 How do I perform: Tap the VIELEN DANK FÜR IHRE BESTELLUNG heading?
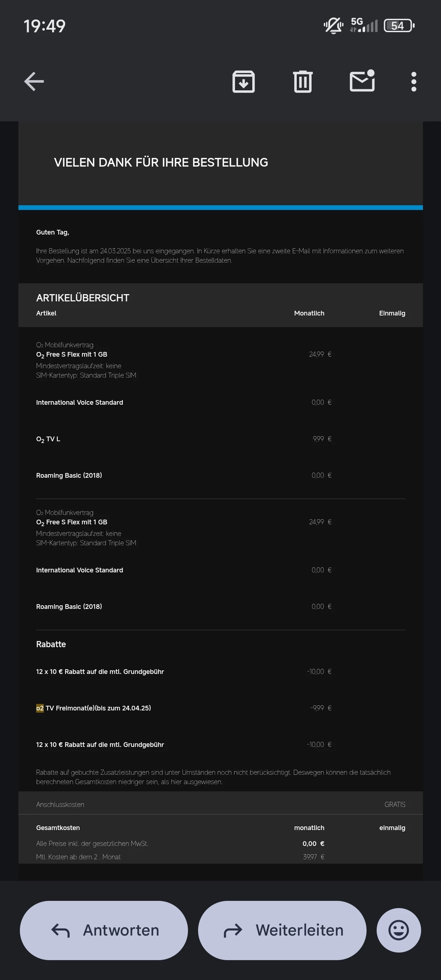(x=161, y=163)
